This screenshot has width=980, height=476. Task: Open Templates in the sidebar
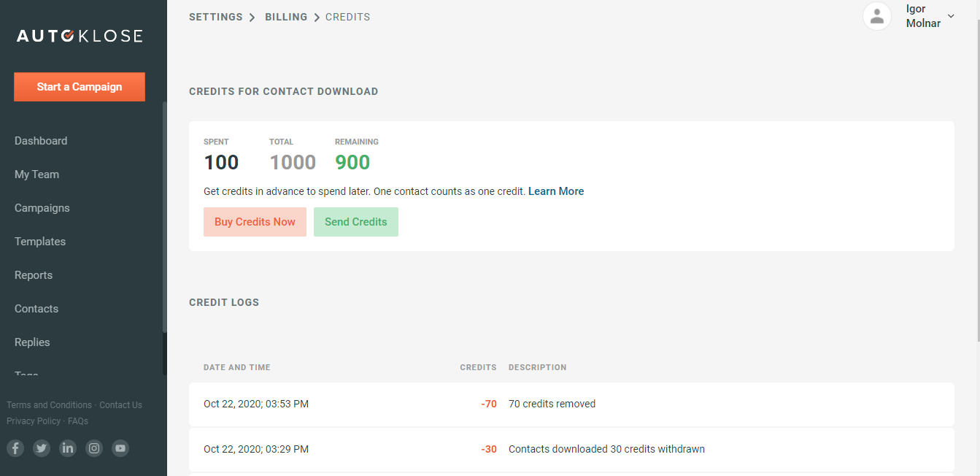point(40,242)
